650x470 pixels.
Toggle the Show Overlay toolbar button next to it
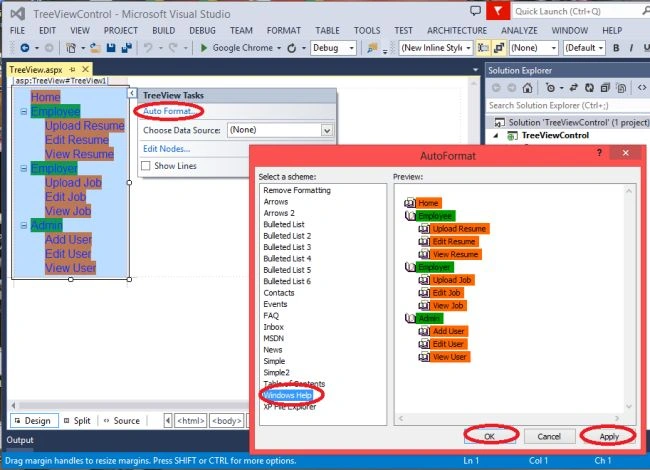[x=499, y=48]
